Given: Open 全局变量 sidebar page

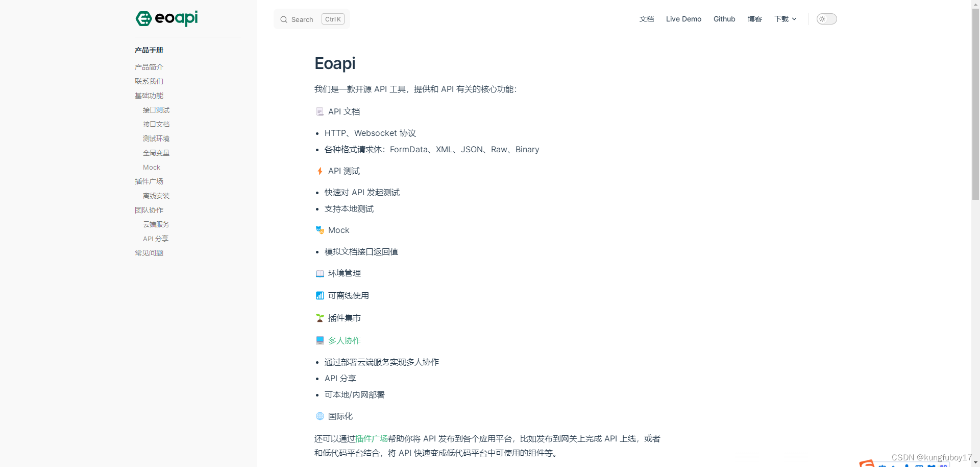Looking at the screenshot, I should [x=156, y=153].
